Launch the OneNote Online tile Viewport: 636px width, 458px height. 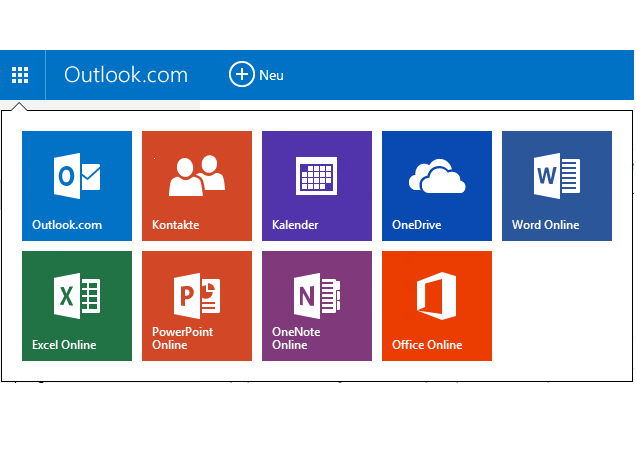(x=317, y=306)
